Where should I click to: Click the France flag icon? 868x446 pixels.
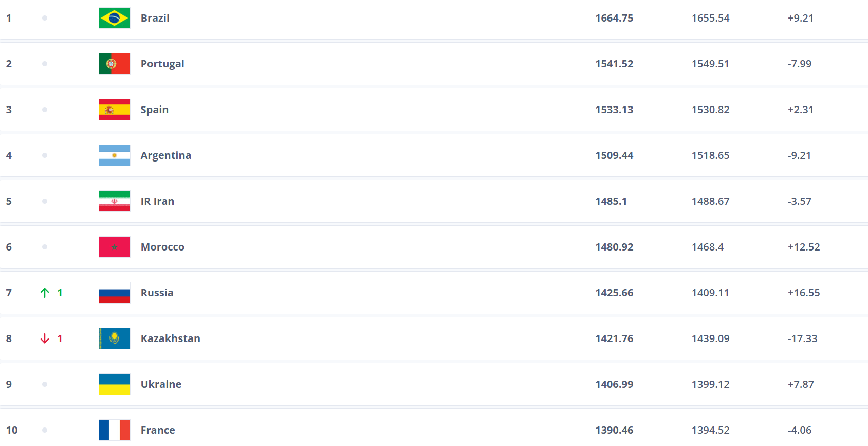click(x=114, y=430)
